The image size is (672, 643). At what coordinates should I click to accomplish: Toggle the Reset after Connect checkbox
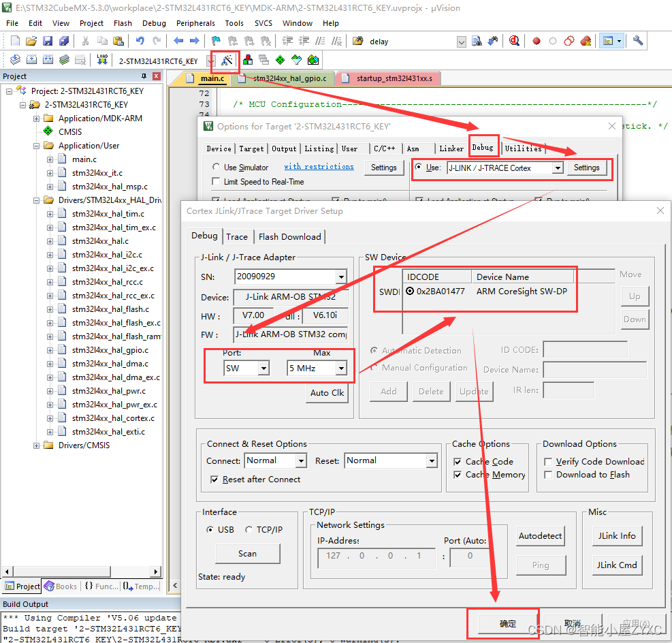214,480
